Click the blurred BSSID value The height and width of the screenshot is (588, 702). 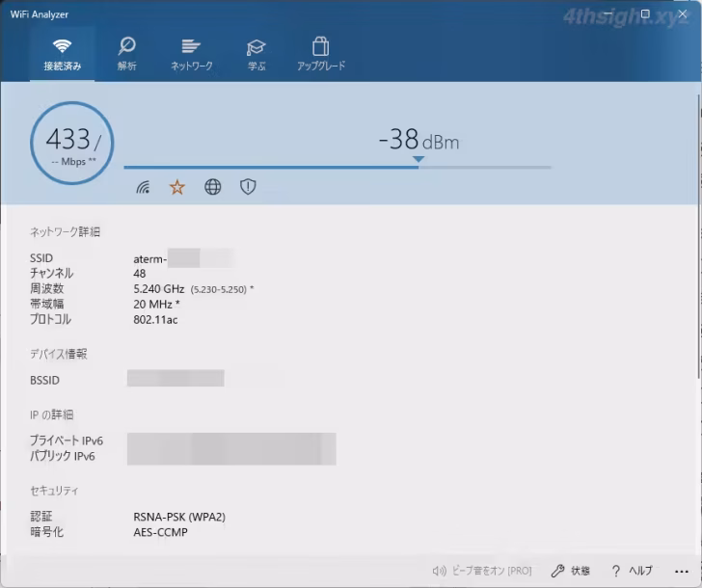coord(175,378)
